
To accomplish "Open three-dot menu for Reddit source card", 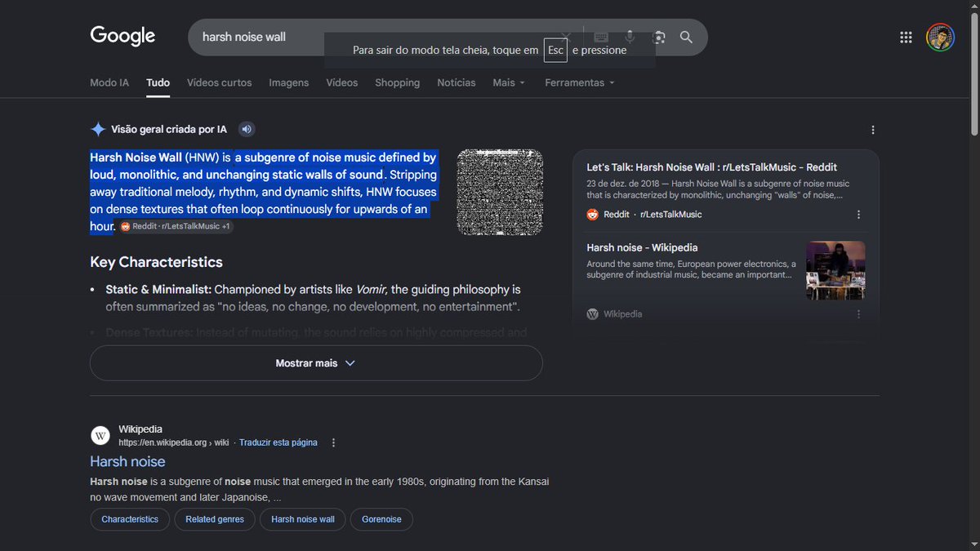I will pos(858,215).
